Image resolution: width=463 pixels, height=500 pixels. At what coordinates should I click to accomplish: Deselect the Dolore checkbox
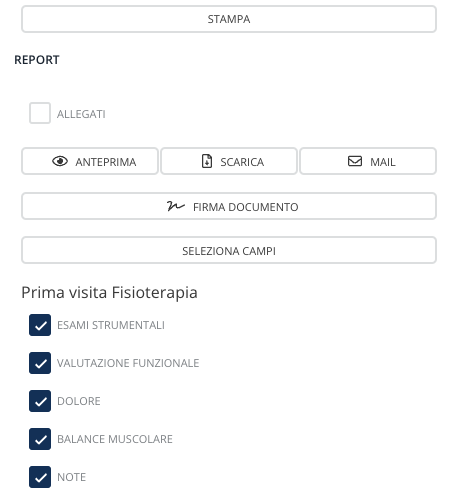(40, 401)
